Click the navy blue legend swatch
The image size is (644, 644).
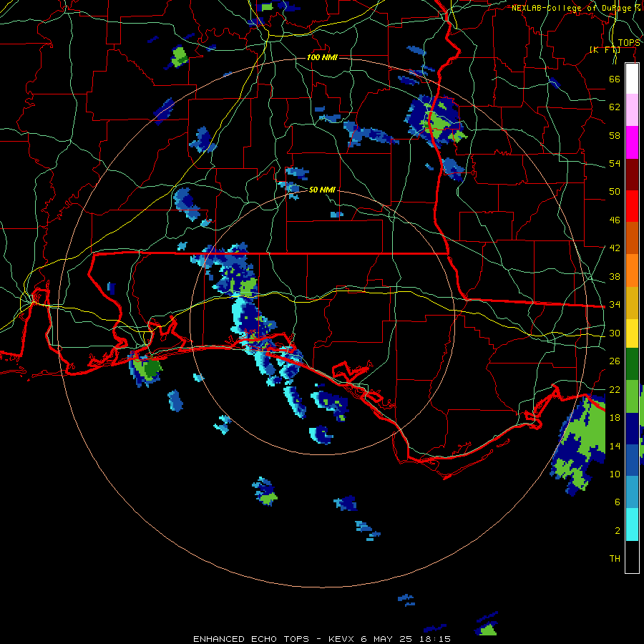pyautogui.click(x=632, y=429)
